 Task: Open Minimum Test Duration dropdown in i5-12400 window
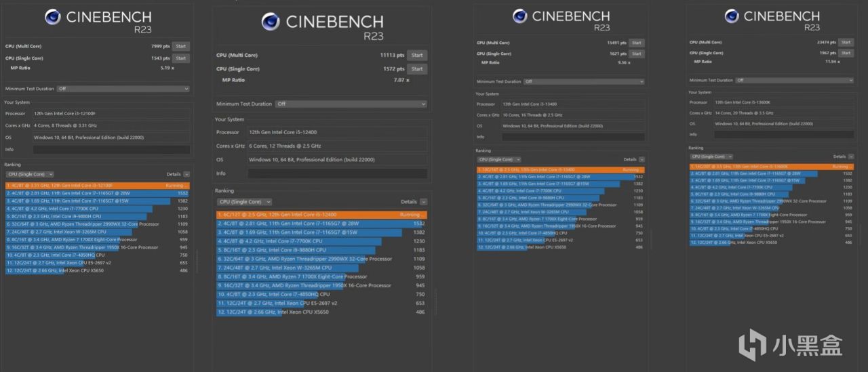click(351, 104)
